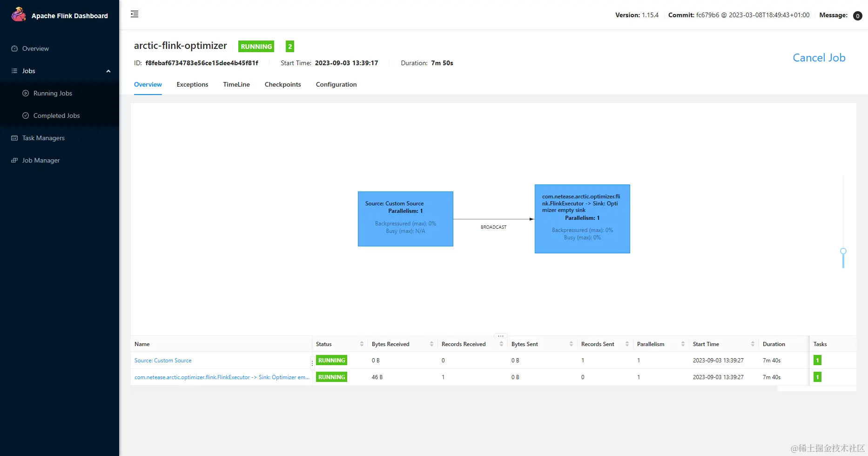
Task: Click the job RUNNING status tag
Action: (256, 47)
